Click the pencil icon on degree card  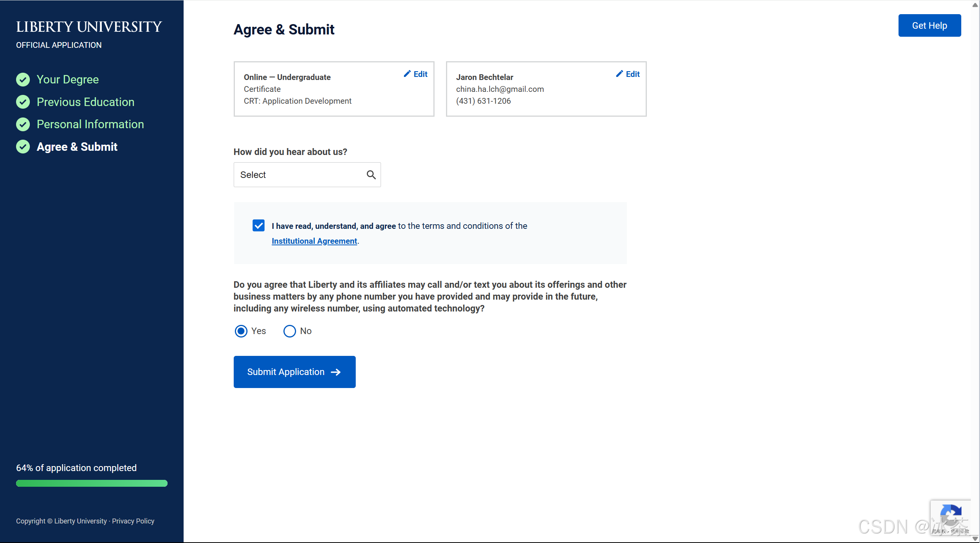click(407, 74)
